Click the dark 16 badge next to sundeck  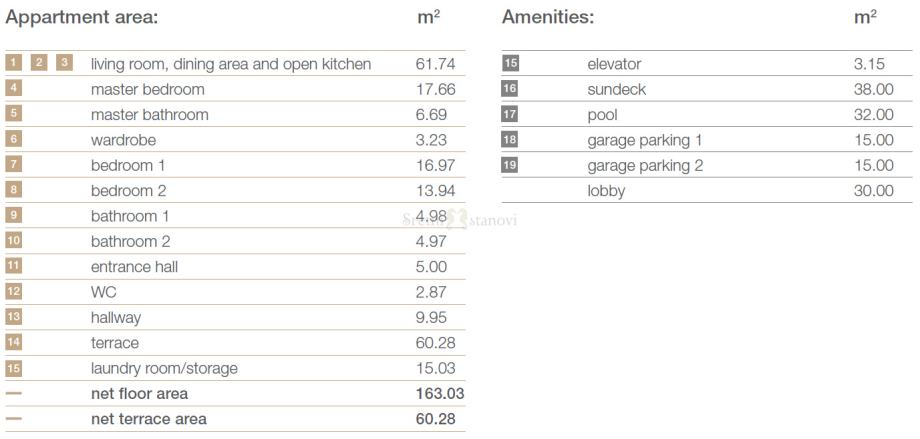[510, 89]
